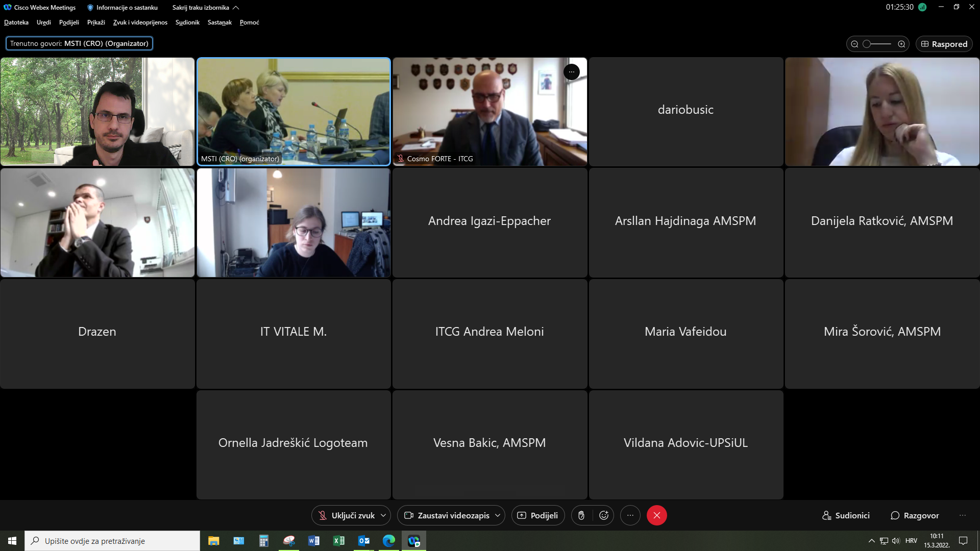Open the reactions emoji icon
This screenshot has width=980, height=551.
point(604,515)
